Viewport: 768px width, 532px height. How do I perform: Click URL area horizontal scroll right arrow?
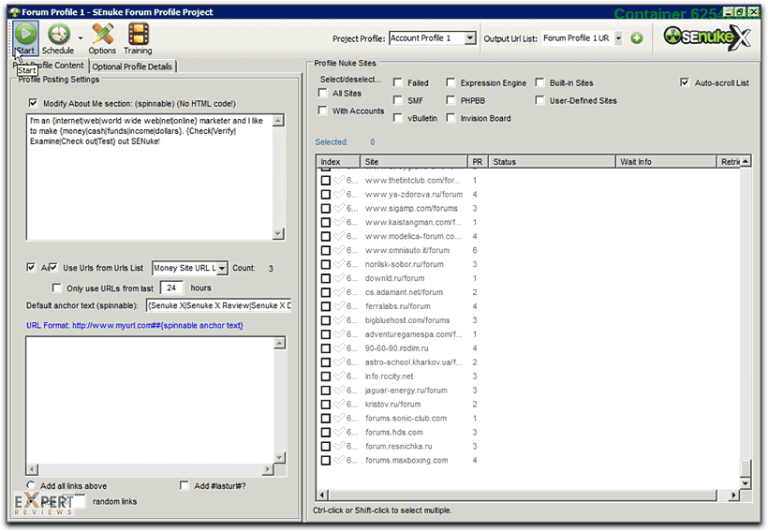pos(267,469)
